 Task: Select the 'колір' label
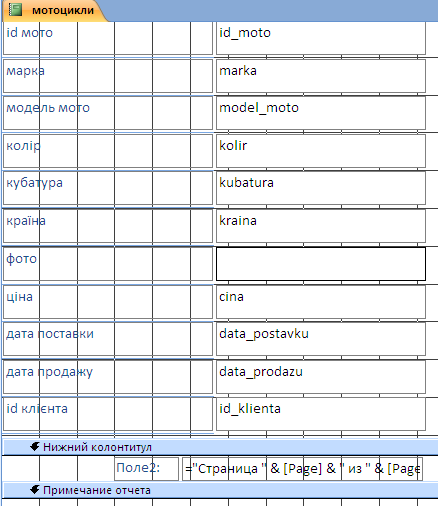tap(108, 151)
